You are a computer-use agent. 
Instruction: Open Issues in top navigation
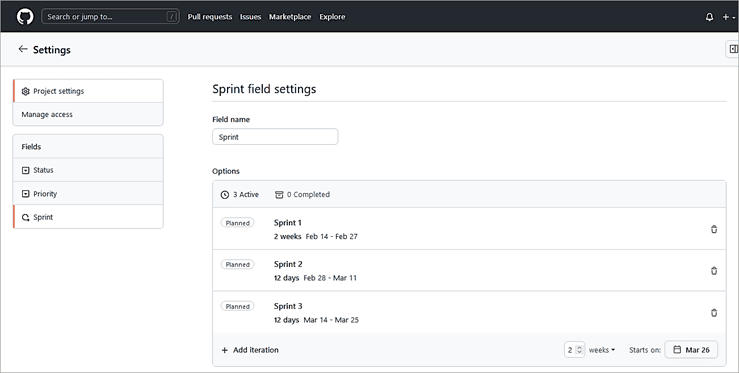coord(250,17)
